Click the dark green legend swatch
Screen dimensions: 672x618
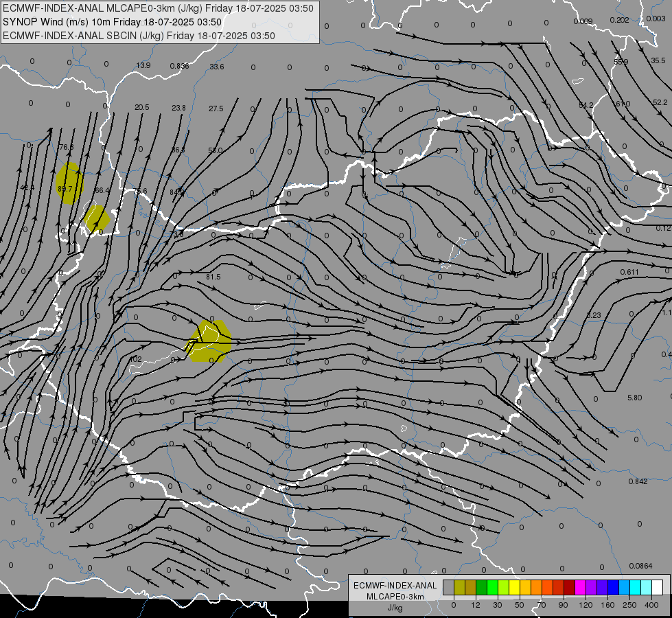[x=481, y=588]
